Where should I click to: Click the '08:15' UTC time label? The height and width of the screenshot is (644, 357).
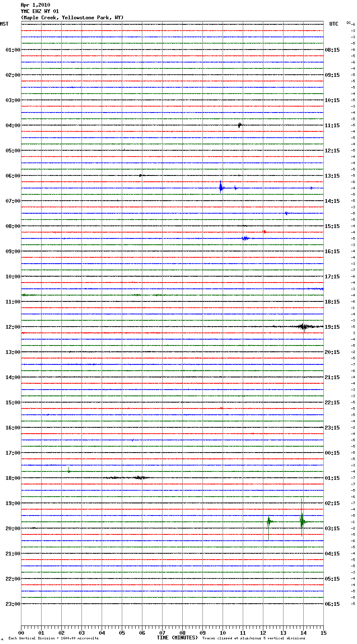(332, 50)
